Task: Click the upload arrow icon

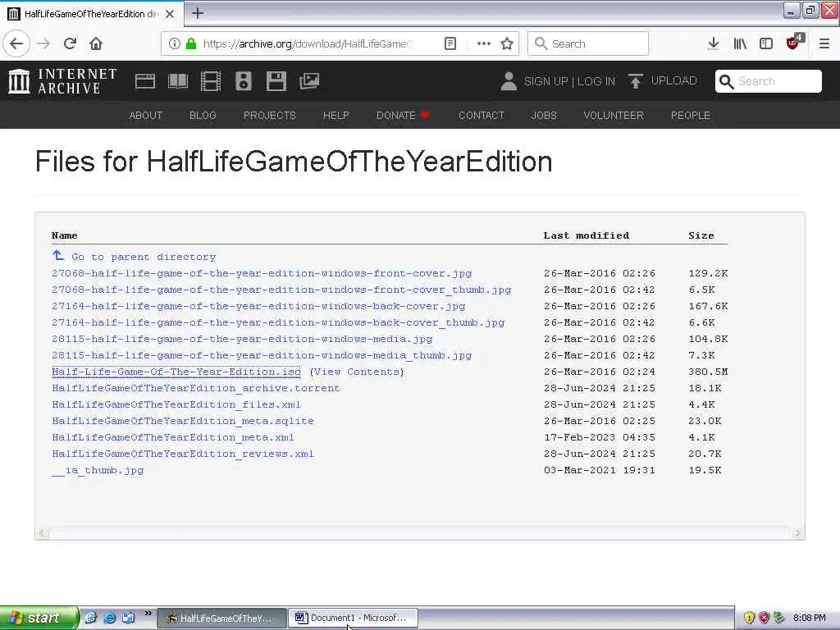Action: click(x=636, y=81)
